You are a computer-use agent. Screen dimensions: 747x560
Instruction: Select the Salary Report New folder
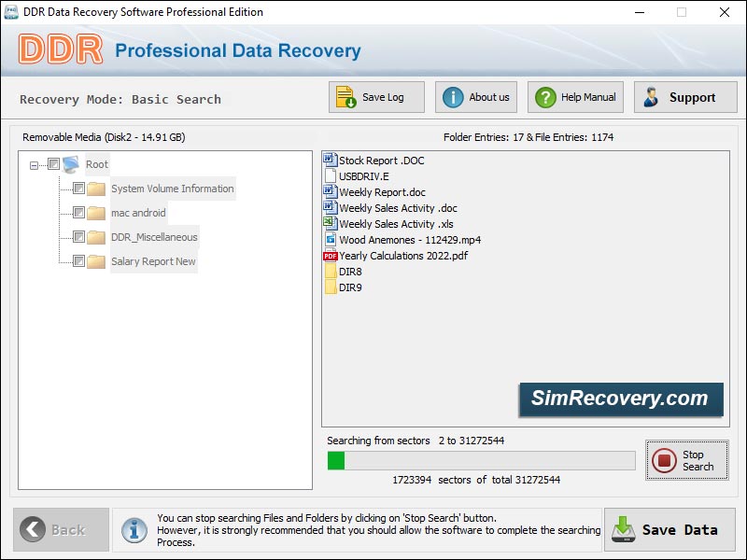click(x=153, y=261)
